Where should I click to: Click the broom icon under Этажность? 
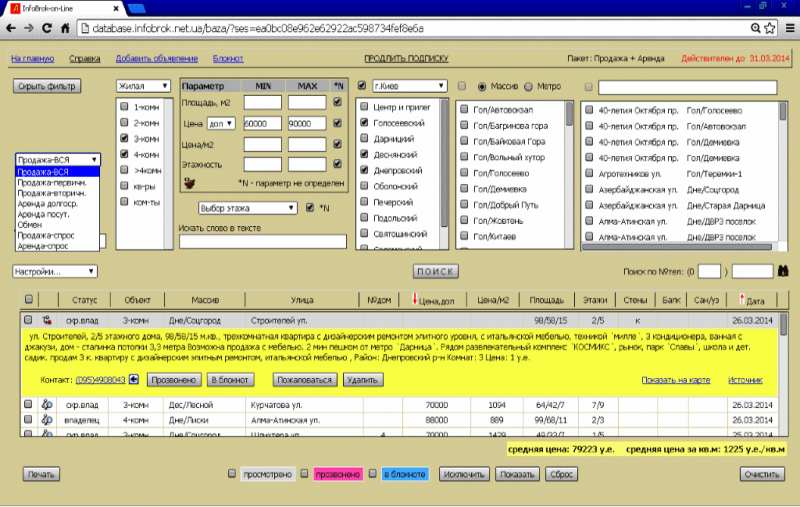coord(189,183)
